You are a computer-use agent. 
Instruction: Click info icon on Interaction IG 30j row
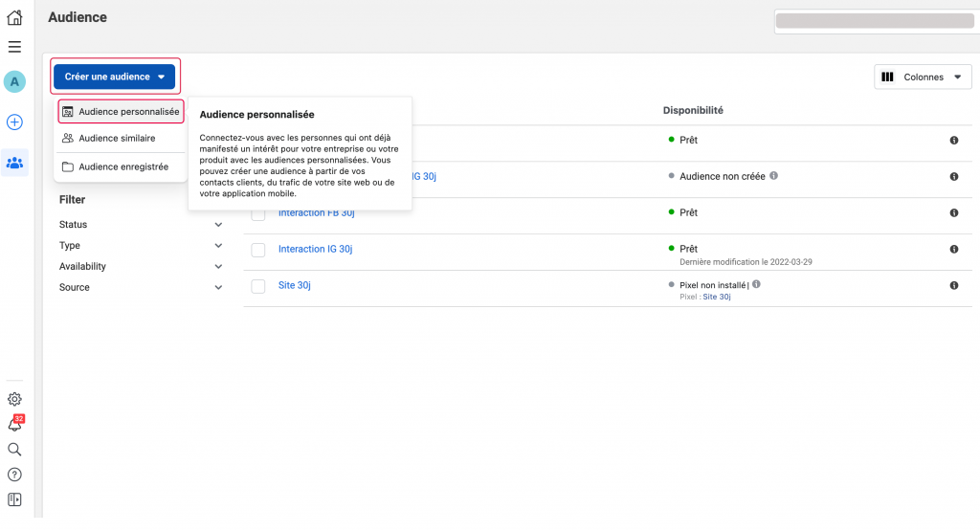[954, 249]
